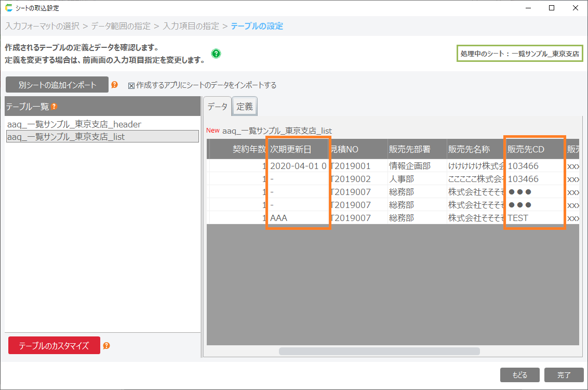Viewport: 588px width, 390px height.
Task: Click the 完了 button to finish
Action: [564, 375]
